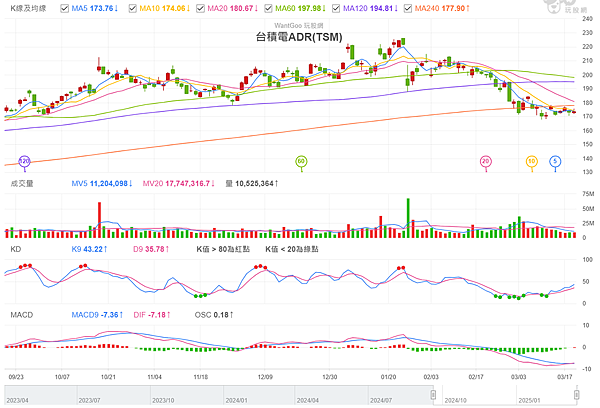
Task: Click the K9 43.22 indicator value
Action: [89, 249]
